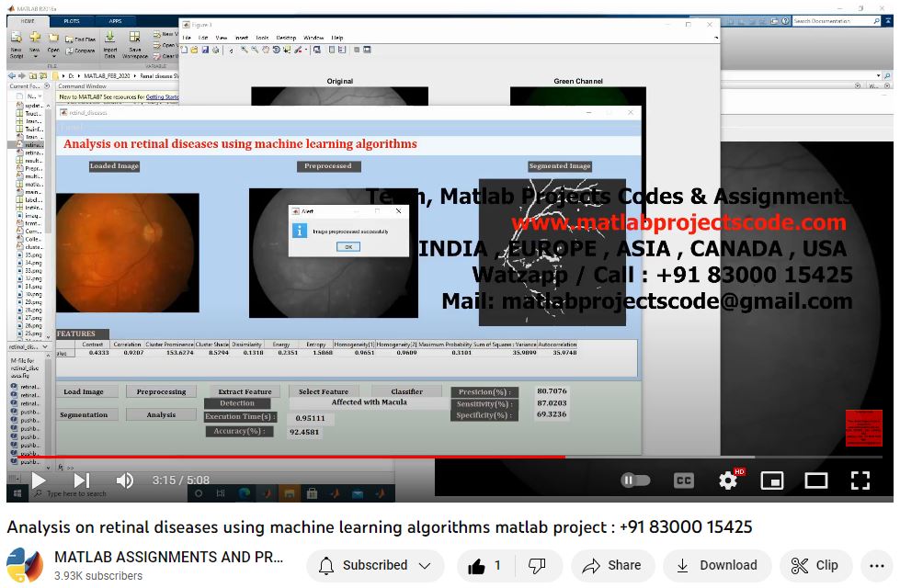
Task: Enable theater mode view
Action: tap(815, 481)
